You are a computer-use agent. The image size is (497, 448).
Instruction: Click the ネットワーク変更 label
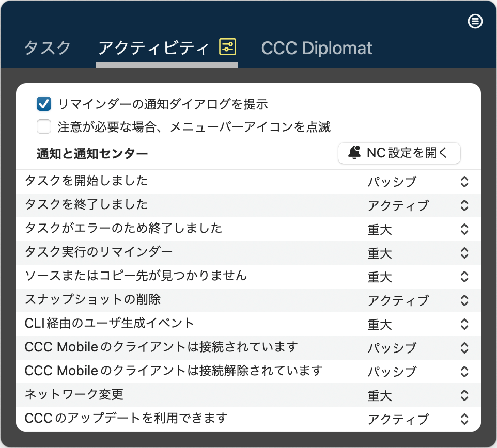pos(74,394)
